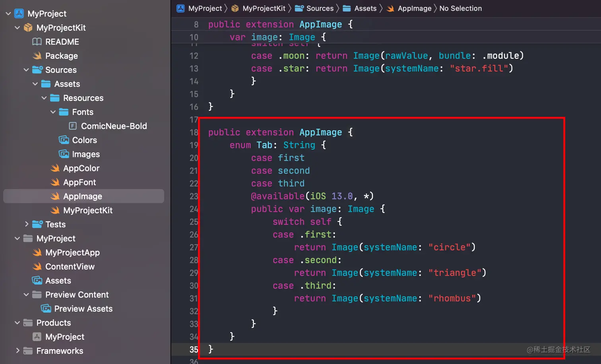Screen dimensions: 601x364
Task: Expand the Frameworks group chevron
Action: click(17, 350)
